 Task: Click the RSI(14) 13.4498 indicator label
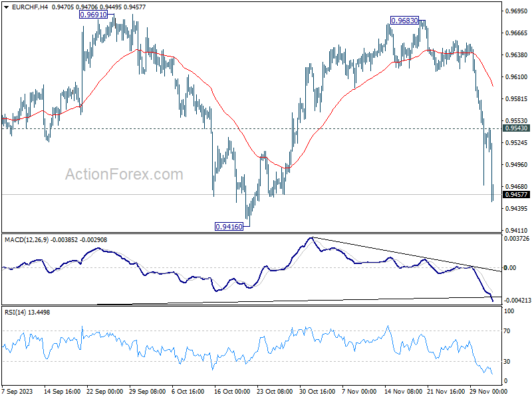[x=27, y=312]
